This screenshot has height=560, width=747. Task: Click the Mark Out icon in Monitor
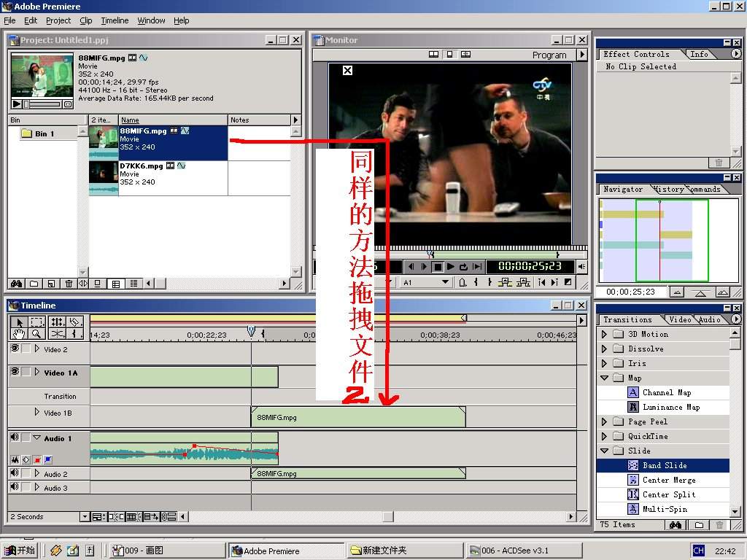pyautogui.click(x=489, y=282)
